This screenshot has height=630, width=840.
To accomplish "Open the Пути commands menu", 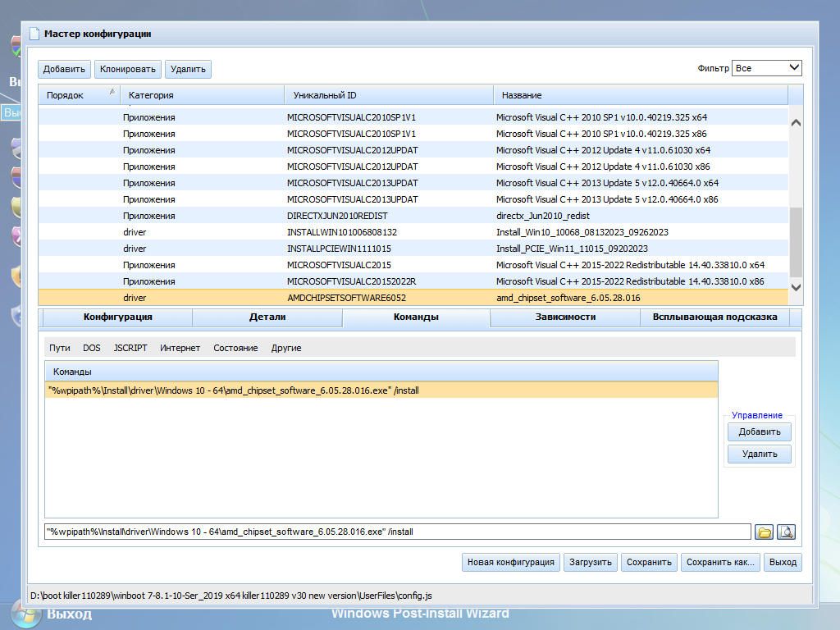I will pyautogui.click(x=59, y=348).
